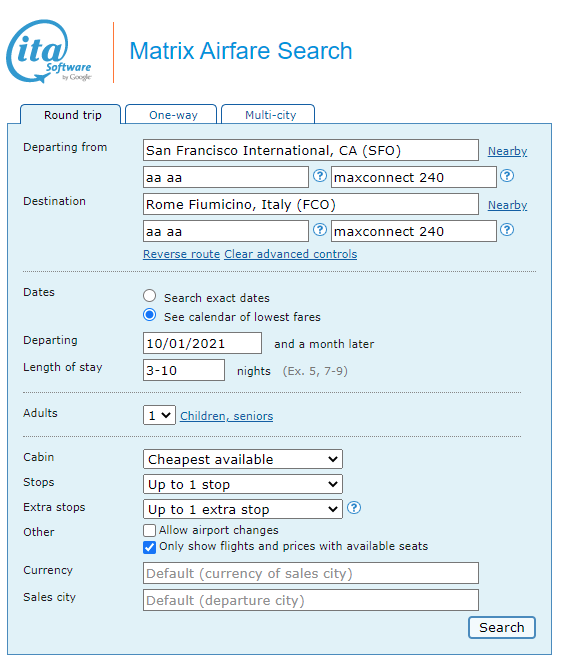Click the ITA Software logo

(x=49, y=51)
